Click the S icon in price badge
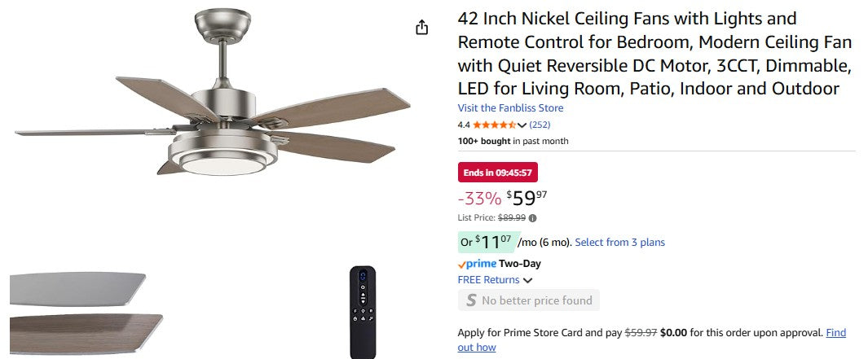Screen dimensions: 868x359 click(470, 300)
